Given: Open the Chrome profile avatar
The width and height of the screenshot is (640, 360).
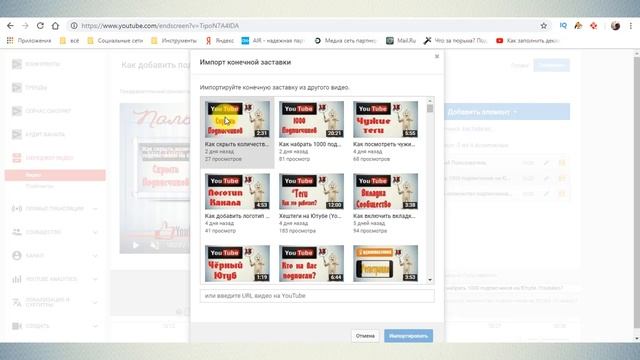Looking at the screenshot, I should click(616, 26).
